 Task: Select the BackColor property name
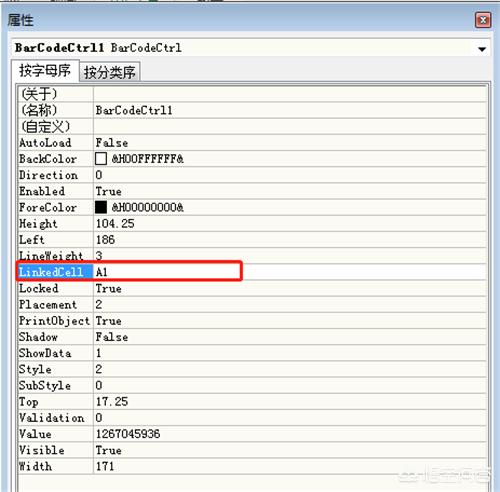pos(48,159)
